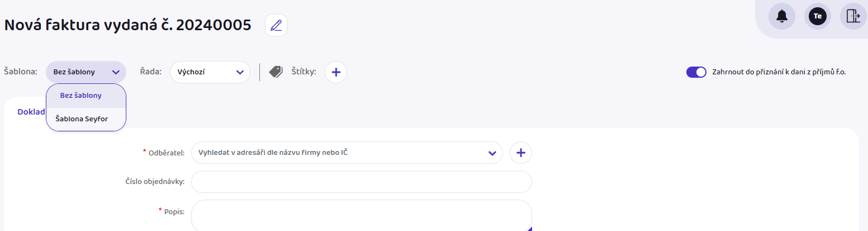Add a new label with the Štítky plus button

coord(336,72)
